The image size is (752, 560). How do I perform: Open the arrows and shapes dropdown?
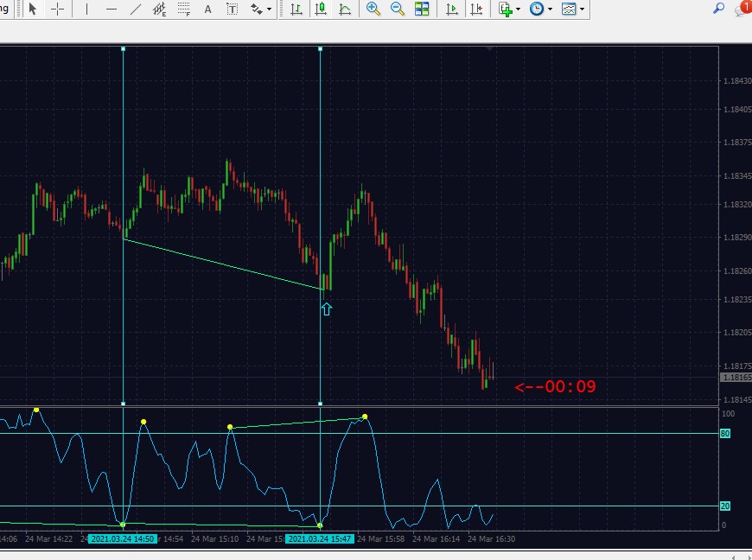261,9
